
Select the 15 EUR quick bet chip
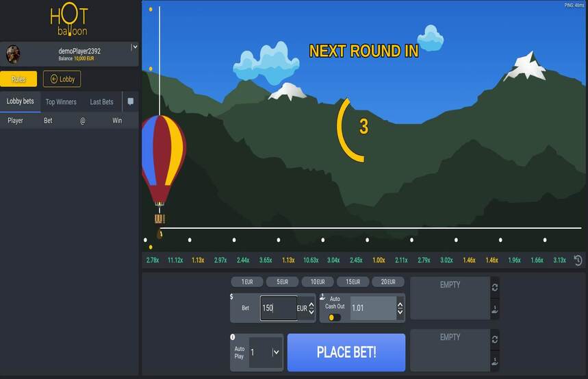(x=353, y=282)
